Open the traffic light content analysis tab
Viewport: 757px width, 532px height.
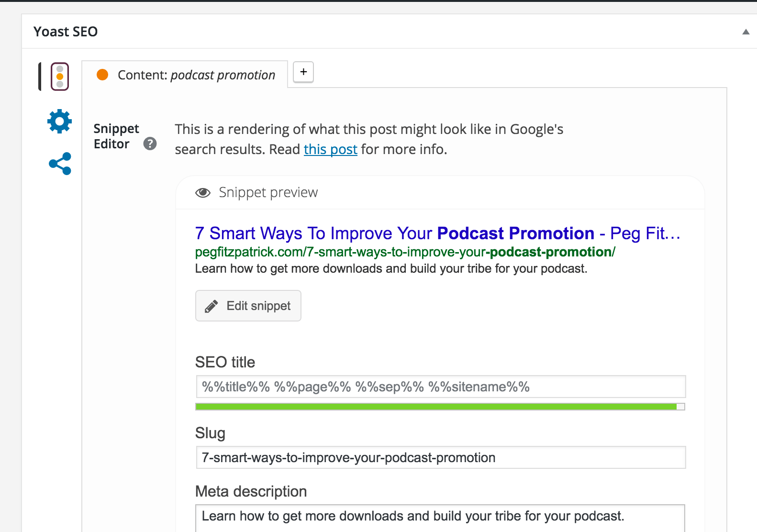60,77
